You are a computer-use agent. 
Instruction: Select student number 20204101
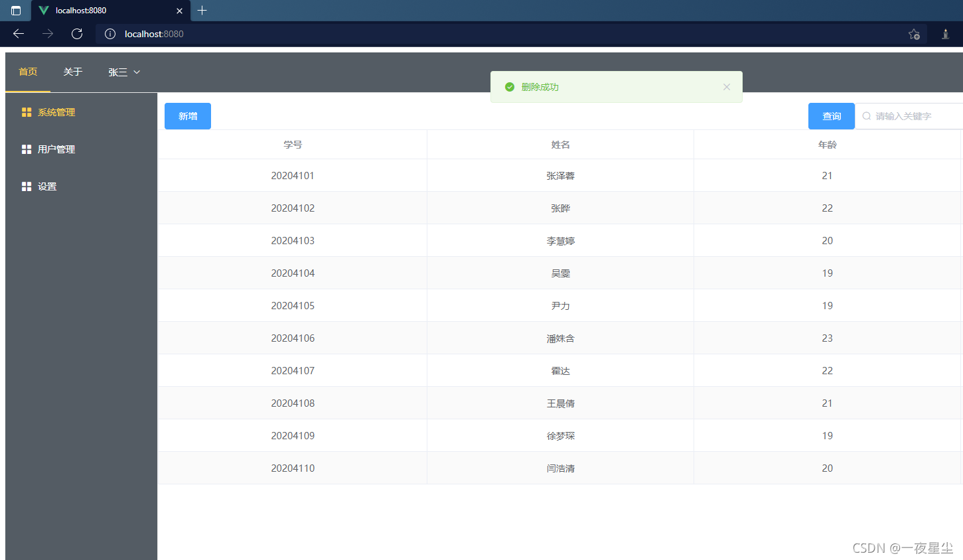[293, 176]
